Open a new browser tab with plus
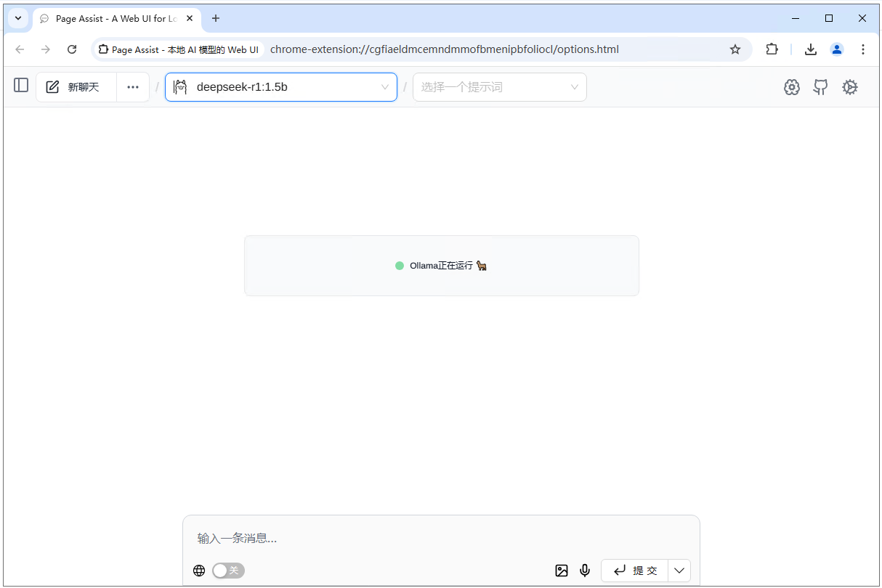The image size is (882, 588). (216, 18)
